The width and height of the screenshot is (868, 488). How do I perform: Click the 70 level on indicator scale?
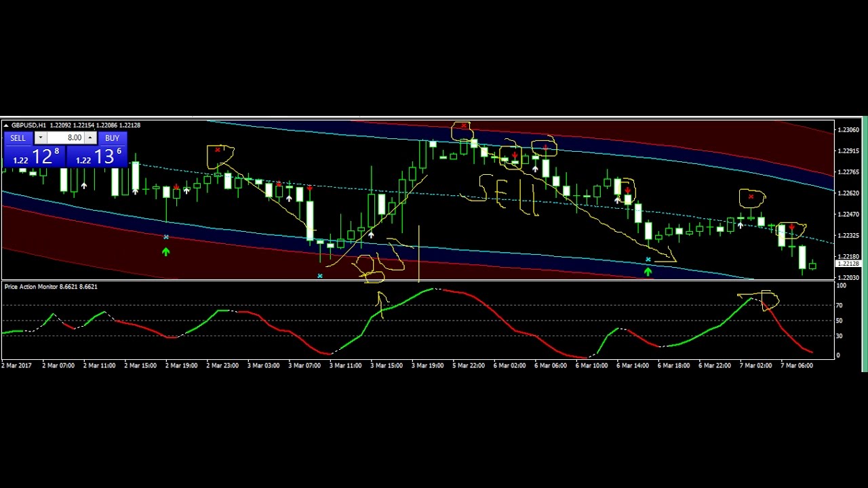840,306
